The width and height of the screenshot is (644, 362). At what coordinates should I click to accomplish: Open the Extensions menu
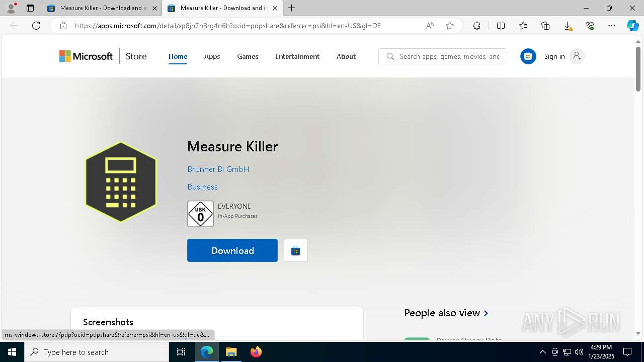click(x=476, y=26)
